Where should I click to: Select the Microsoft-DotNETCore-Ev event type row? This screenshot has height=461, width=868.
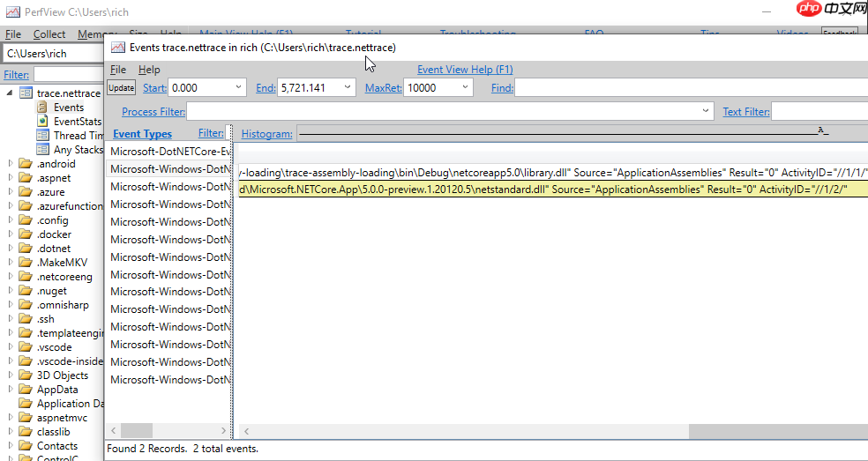(x=168, y=151)
